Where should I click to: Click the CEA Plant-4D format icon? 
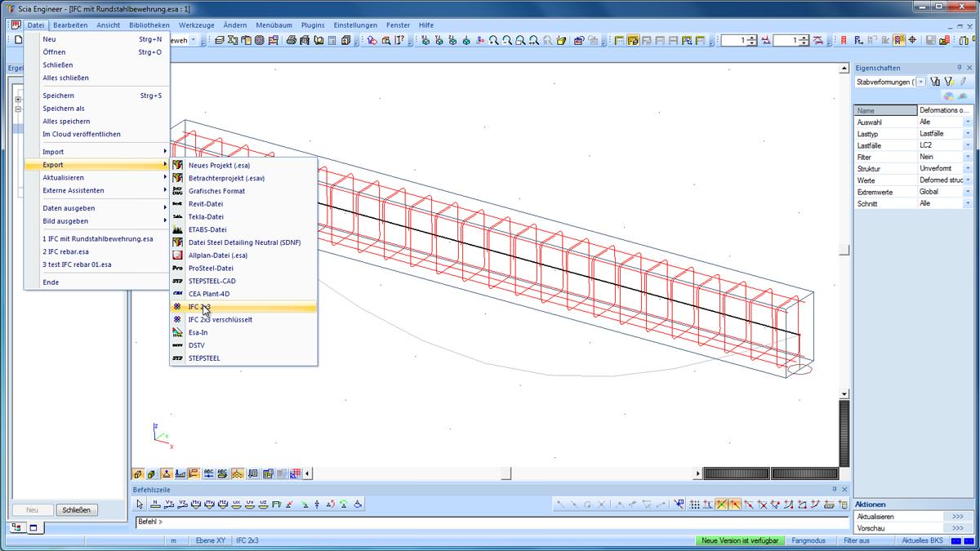[177, 294]
